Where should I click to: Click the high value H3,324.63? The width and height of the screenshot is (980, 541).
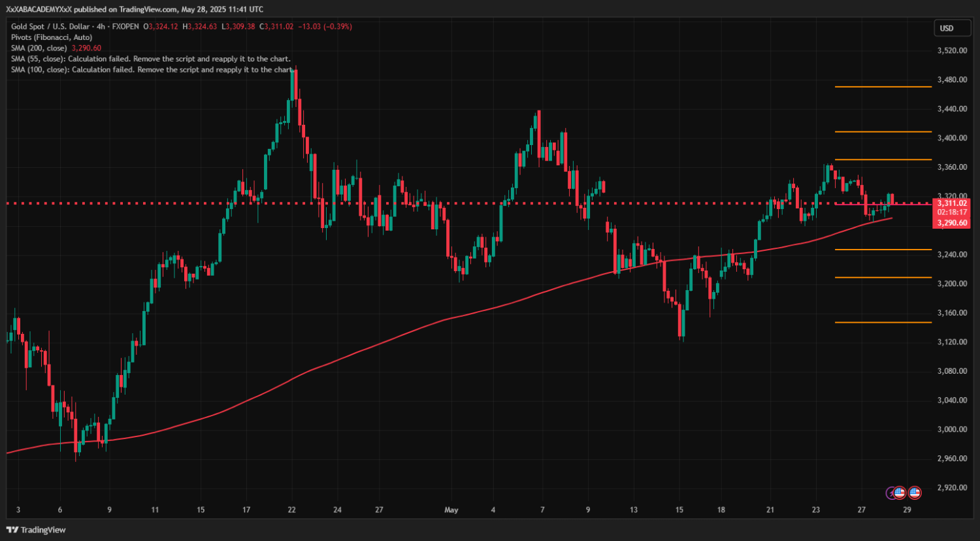tap(200, 27)
